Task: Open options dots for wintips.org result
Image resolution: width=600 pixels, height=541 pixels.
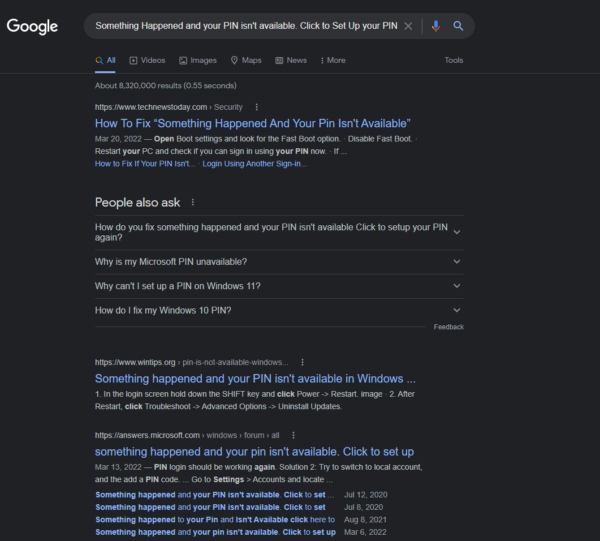Action: click(302, 362)
